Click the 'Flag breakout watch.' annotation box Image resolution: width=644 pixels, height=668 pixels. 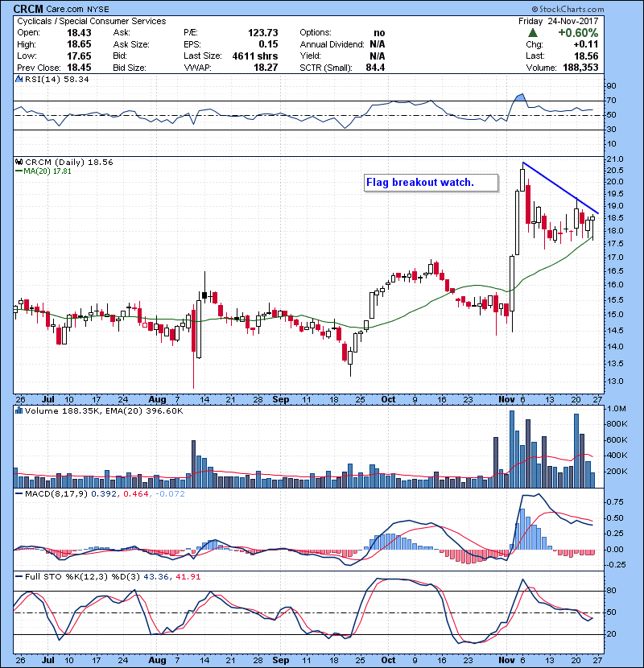click(x=431, y=183)
